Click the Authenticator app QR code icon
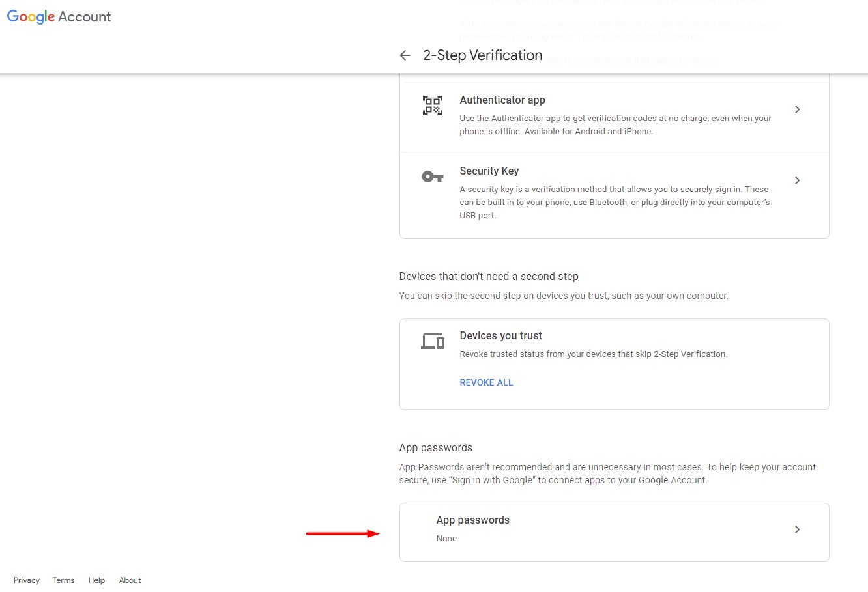The image size is (868, 592). (433, 106)
